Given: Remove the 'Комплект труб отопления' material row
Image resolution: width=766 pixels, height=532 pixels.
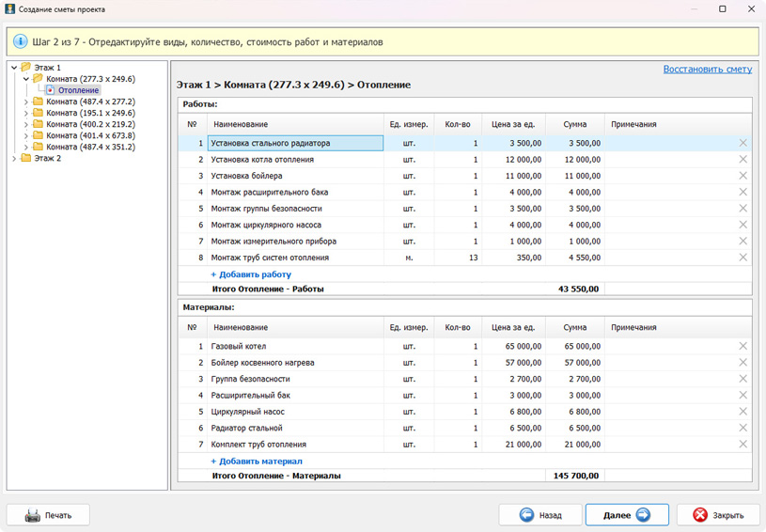Looking at the screenshot, I should 743,445.
